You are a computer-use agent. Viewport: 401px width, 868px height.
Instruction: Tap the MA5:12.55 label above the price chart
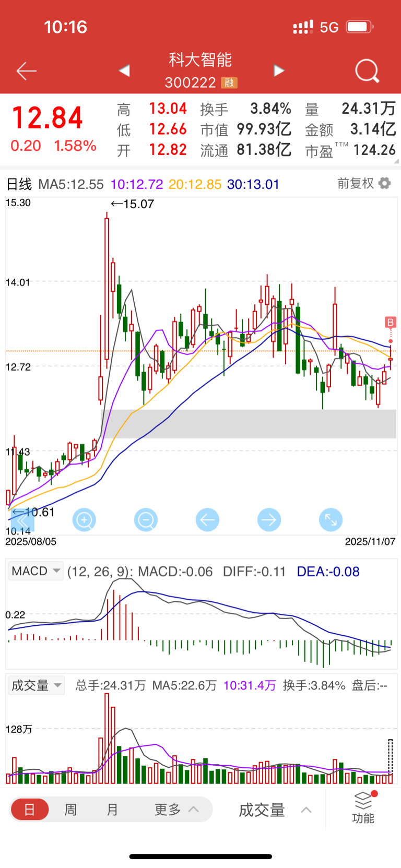[x=71, y=184]
